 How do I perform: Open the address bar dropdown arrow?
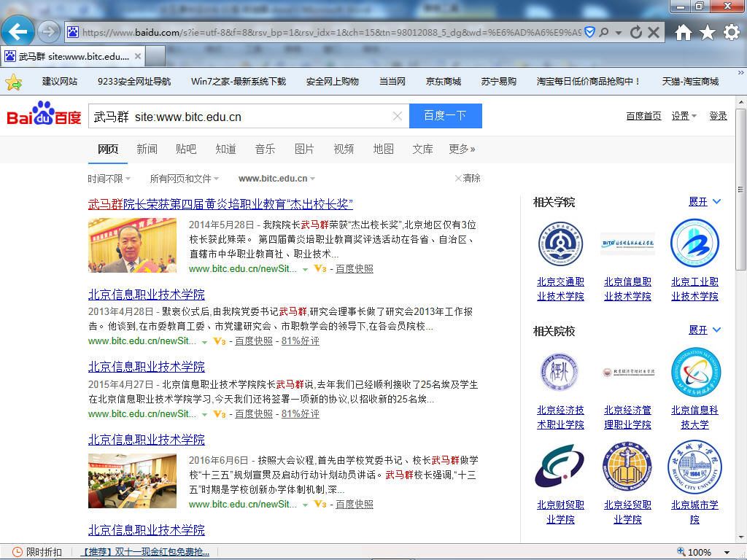[619, 33]
